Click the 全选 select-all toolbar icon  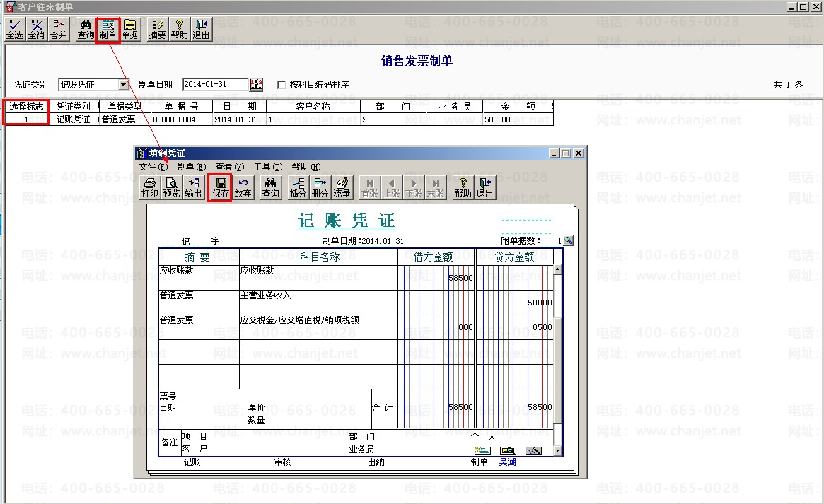pyautogui.click(x=15, y=30)
